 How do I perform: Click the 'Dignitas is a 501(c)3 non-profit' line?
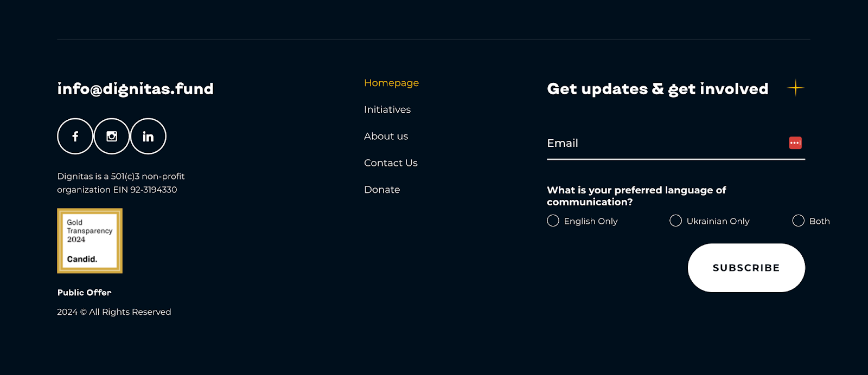tap(121, 176)
